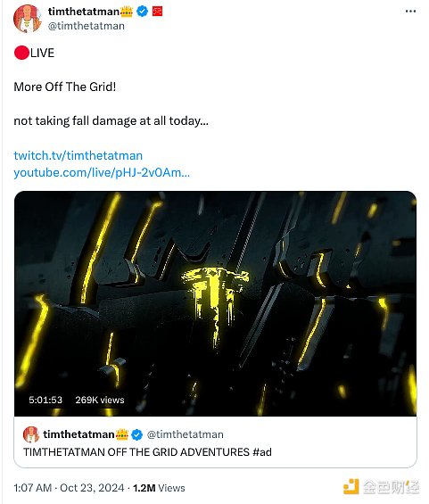Click the #ad hashtag in quoted tweet
Viewport: 429px width, 504px height.
tap(262, 452)
